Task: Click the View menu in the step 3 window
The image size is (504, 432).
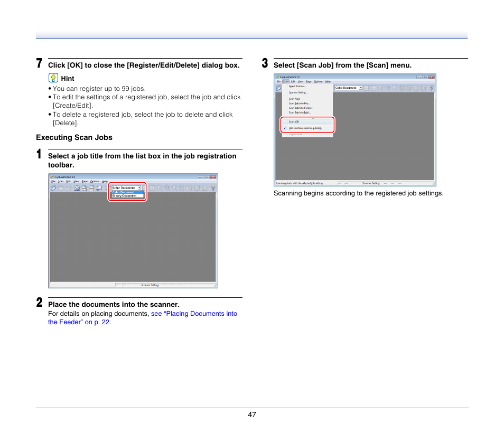Action: click(x=301, y=82)
